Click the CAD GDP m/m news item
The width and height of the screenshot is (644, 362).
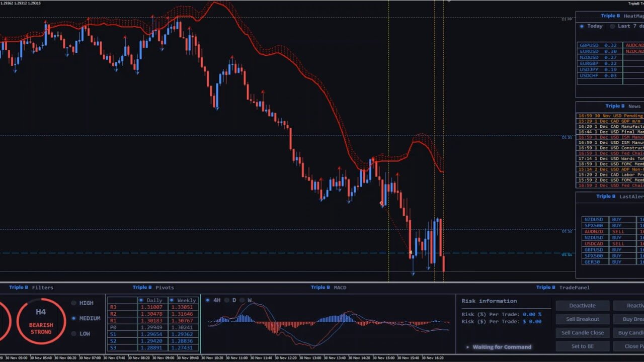coord(610,121)
